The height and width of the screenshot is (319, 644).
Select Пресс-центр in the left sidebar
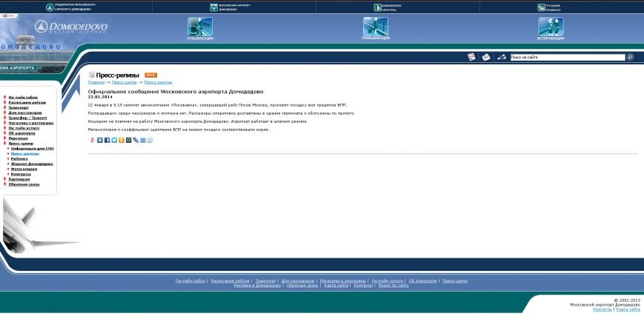pos(21,144)
